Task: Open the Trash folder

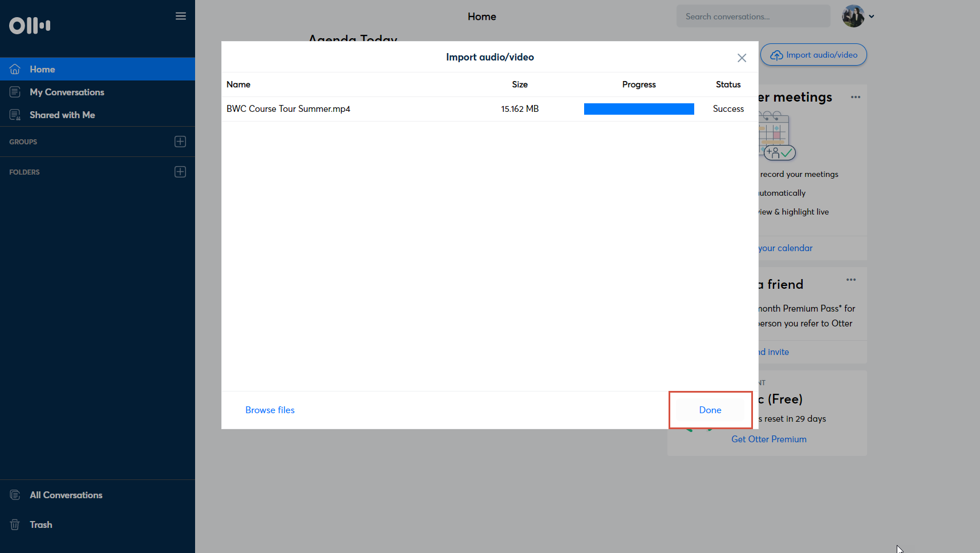Action: 41,524
